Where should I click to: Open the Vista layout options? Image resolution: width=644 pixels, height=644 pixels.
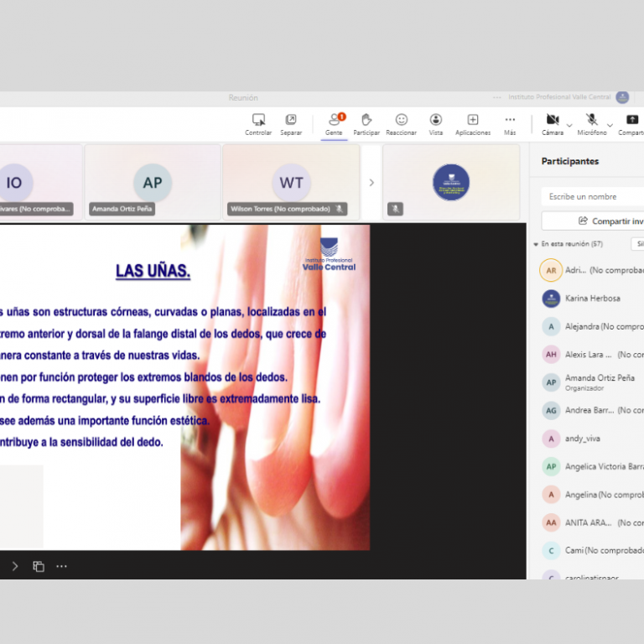click(x=436, y=120)
